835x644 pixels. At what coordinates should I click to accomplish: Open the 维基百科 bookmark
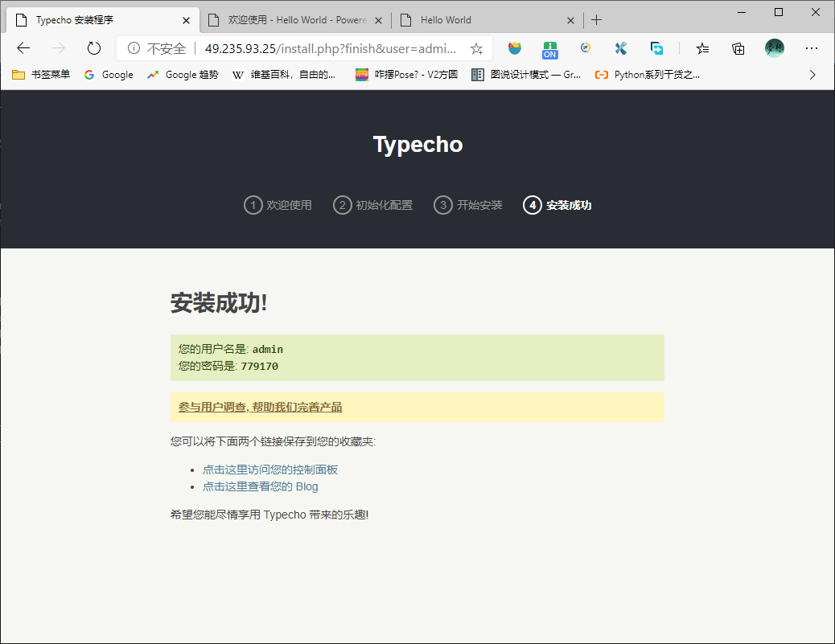[x=284, y=75]
